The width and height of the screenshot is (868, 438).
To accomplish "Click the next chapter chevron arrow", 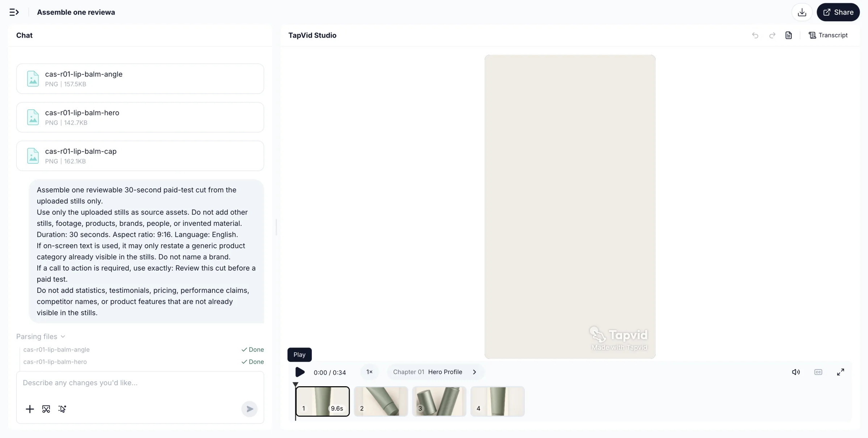I will [x=475, y=372].
